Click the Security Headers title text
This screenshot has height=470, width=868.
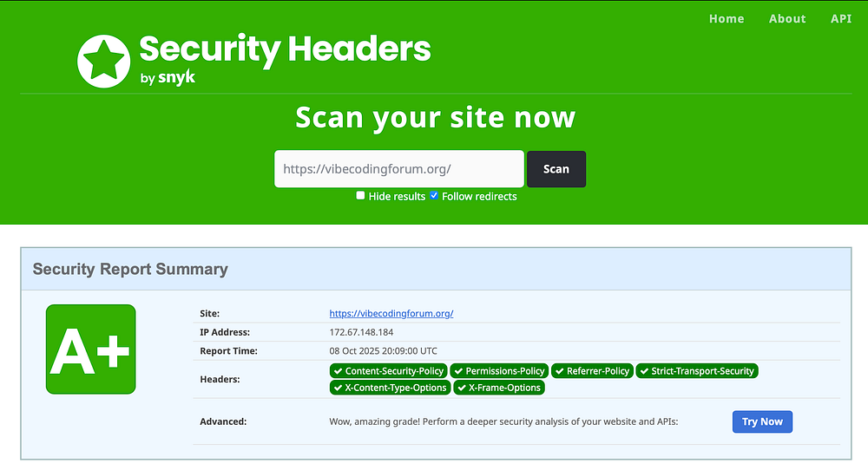[285, 49]
